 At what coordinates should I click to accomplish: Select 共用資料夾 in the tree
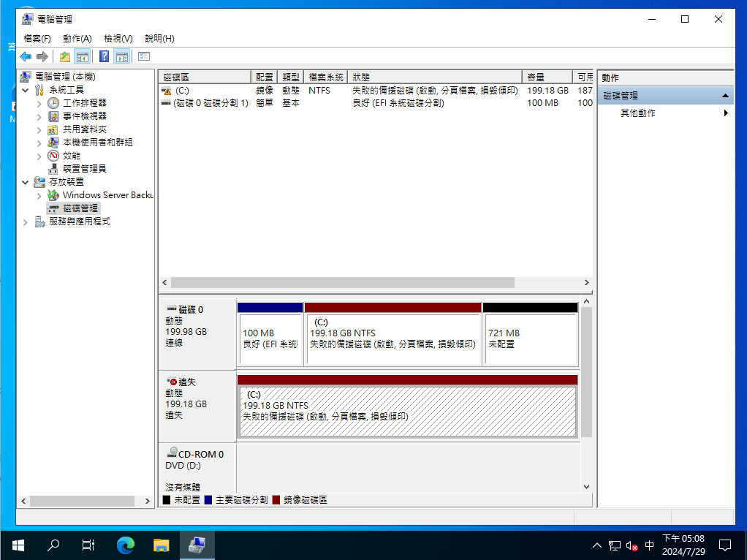click(x=84, y=129)
